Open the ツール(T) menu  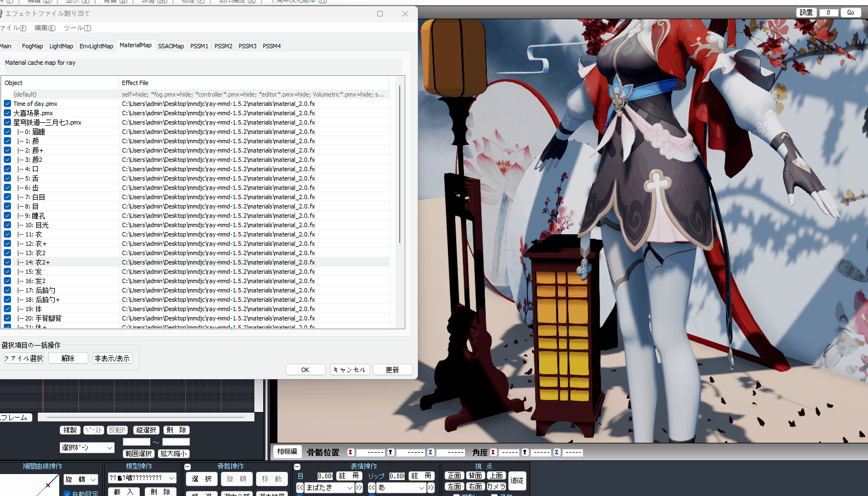click(77, 28)
